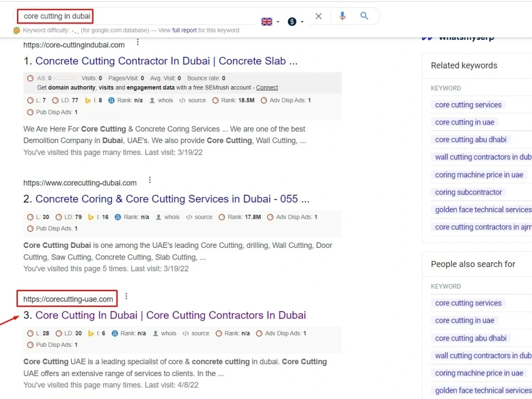Click the Alexa Rank n/a icon in result 1
Image resolution: width=532 pixels, height=399 pixels.
(x=111, y=101)
